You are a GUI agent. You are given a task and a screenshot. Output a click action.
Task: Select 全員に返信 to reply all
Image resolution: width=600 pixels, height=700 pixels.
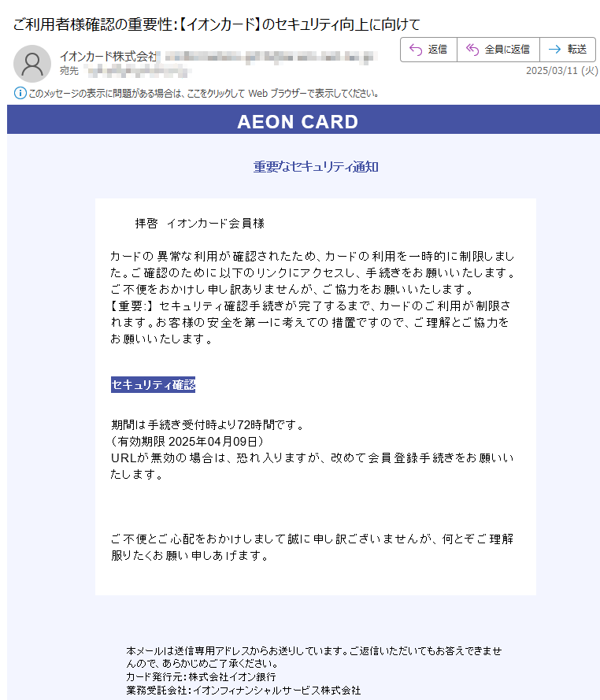498,50
